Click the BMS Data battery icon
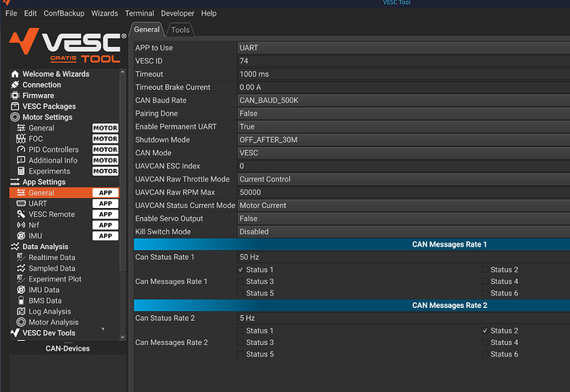This screenshot has width=570, height=392. pos(21,300)
